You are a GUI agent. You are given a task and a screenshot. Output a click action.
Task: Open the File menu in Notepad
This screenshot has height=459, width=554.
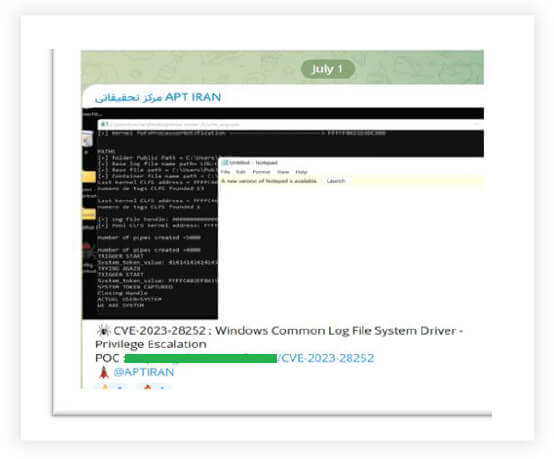click(x=225, y=172)
